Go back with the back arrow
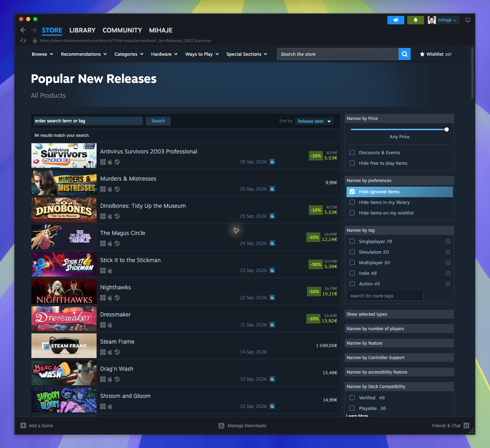 point(23,30)
